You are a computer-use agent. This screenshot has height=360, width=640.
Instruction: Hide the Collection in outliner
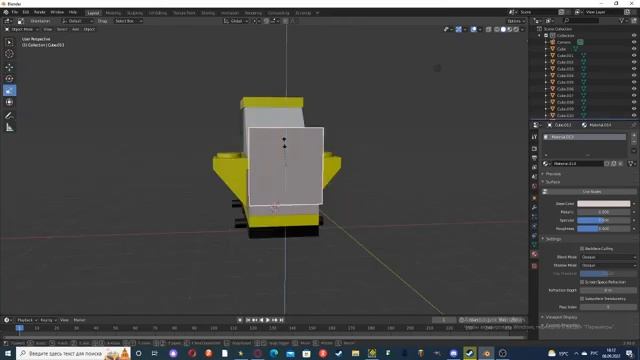634,36
